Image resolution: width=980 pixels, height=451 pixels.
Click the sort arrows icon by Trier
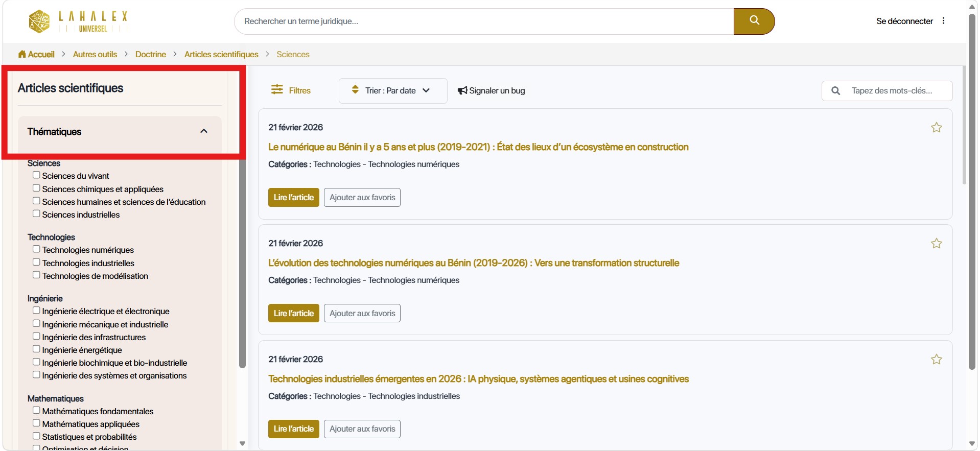(x=355, y=90)
